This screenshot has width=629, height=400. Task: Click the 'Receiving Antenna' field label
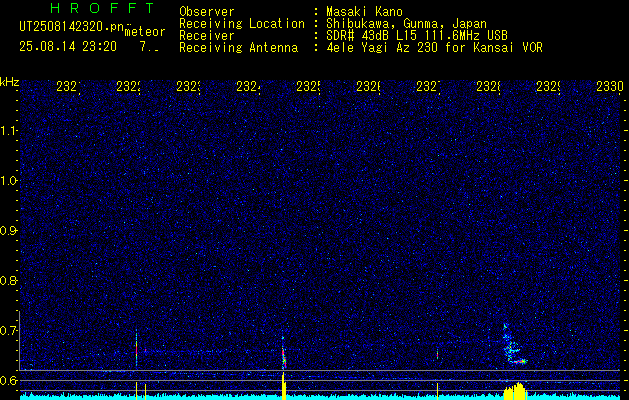pyautogui.click(x=238, y=48)
